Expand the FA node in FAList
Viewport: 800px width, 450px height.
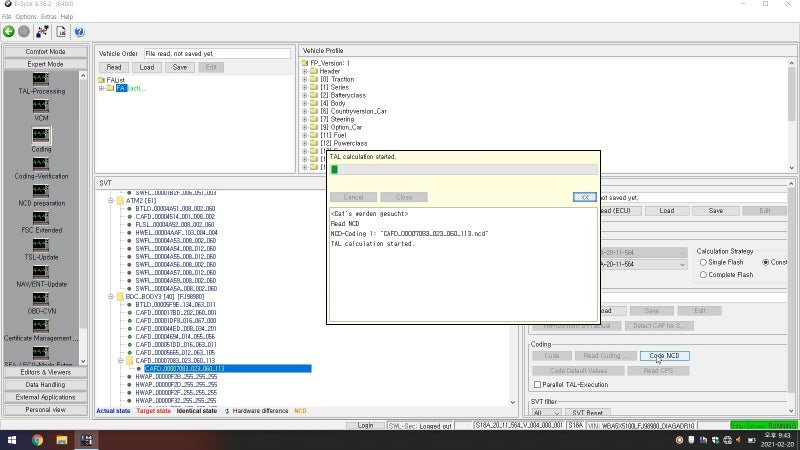click(102, 88)
